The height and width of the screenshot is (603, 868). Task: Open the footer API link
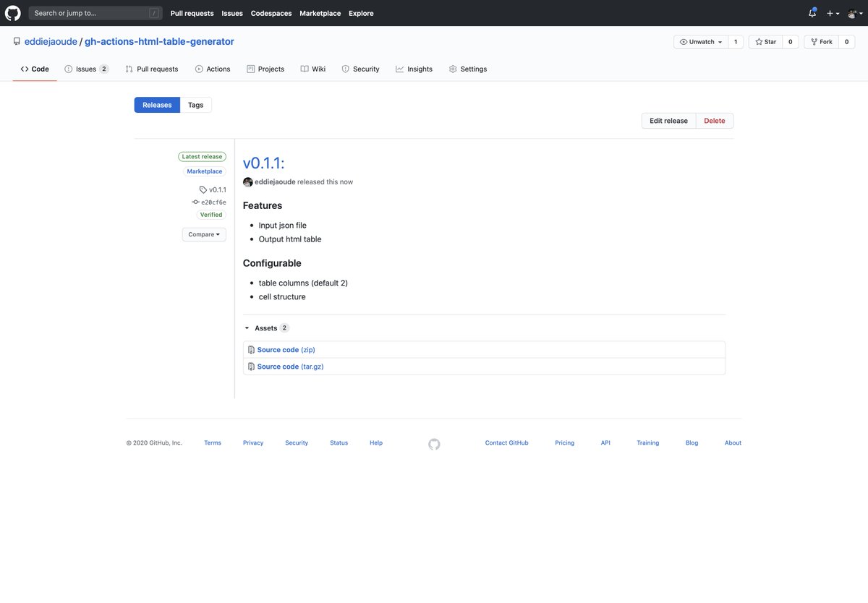click(x=605, y=443)
